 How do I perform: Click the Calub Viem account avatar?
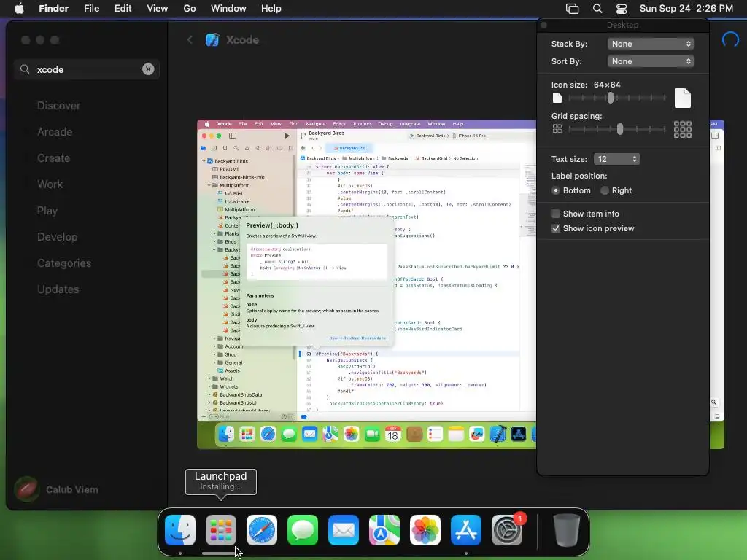click(27, 489)
